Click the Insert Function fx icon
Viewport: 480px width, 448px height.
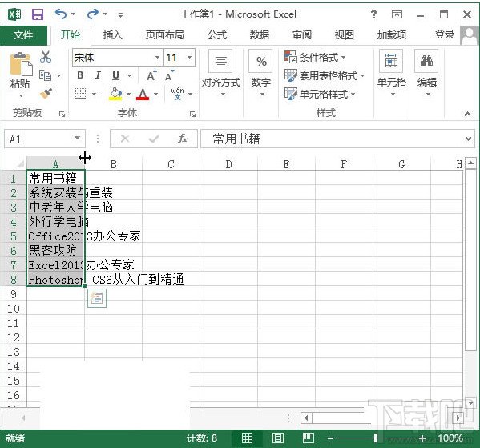tap(183, 139)
